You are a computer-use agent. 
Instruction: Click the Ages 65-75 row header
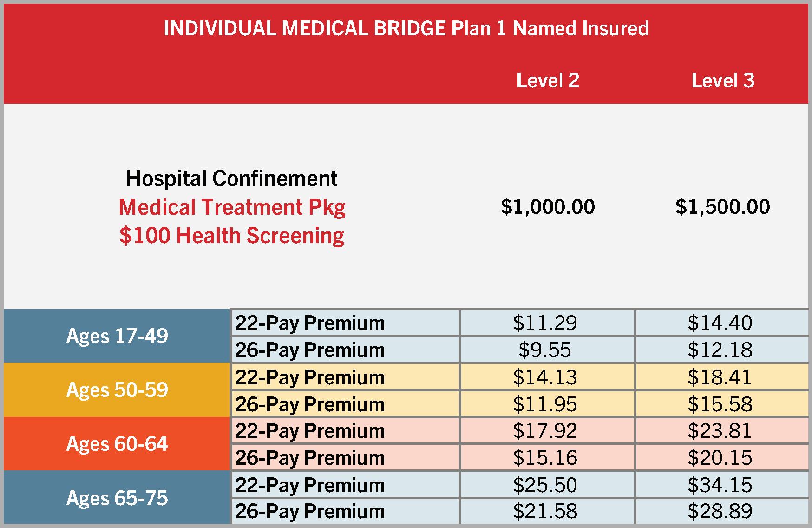click(117, 498)
